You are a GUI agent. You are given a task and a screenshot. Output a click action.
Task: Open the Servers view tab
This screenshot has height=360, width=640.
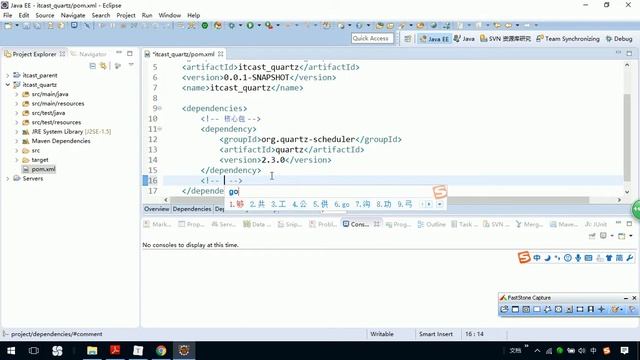pyautogui.click(x=224, y=224)
